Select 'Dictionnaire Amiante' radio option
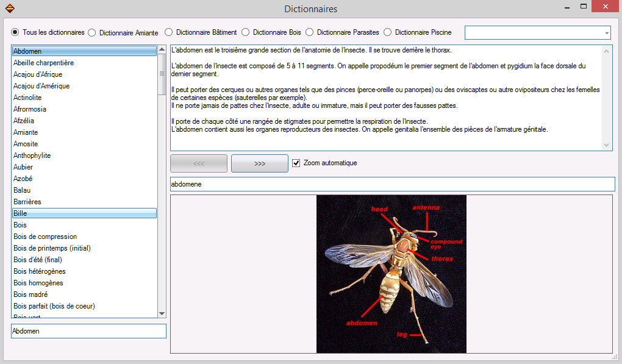The height and width of the screenshot is (364, 622). [x=92, y=32]
